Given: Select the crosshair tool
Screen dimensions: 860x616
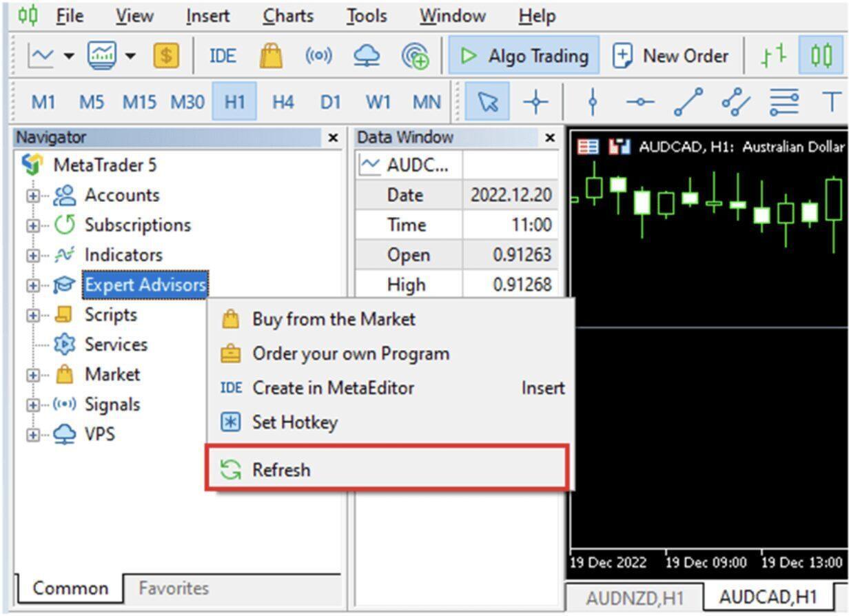Looking at the screenshot, I should tap(535, 103).
